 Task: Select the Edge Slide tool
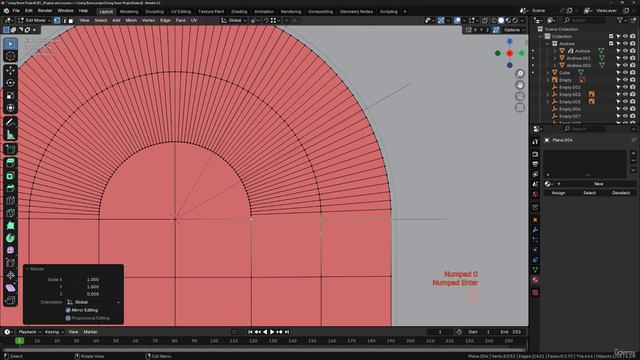pyautogui.click(x=10, y=263)
